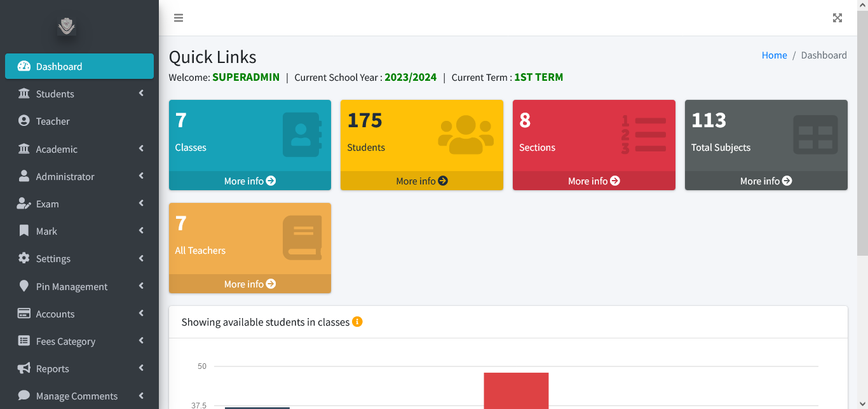The height and width of the screenshot is (409, 868).
Task: Click the tall red bar in the chart
Action: tap(516, 391)
